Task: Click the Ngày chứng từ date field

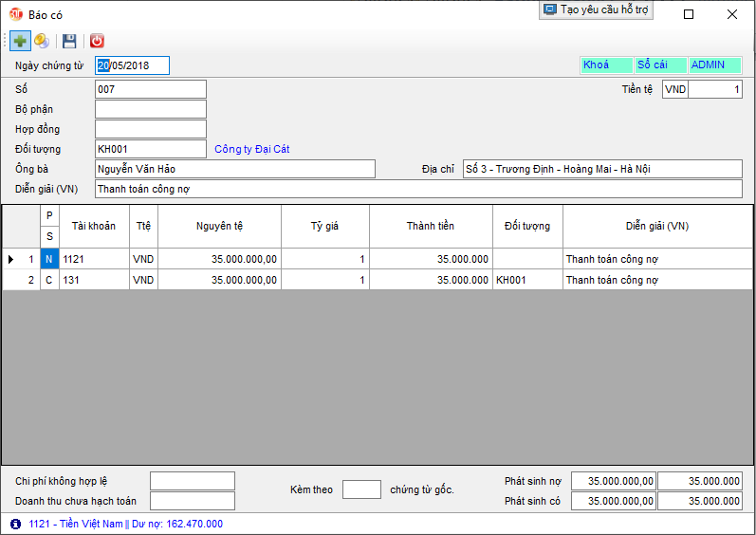Action: click(x=132, y=65)
